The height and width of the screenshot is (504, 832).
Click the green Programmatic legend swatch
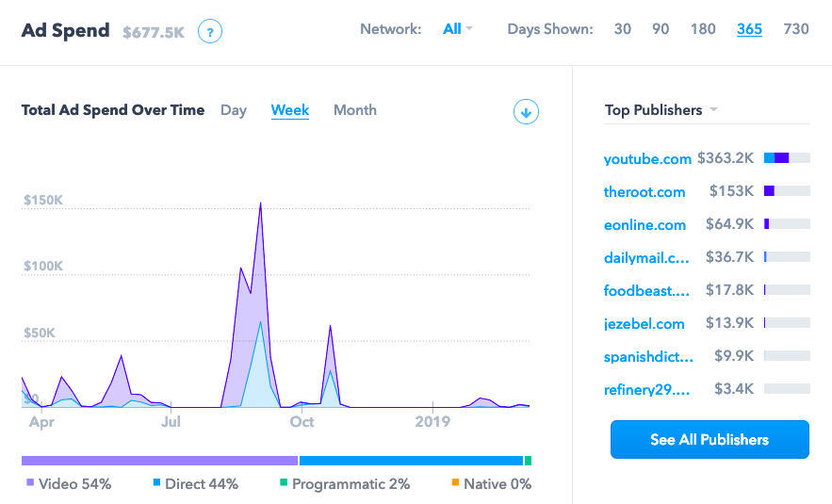tap(283, 484)
